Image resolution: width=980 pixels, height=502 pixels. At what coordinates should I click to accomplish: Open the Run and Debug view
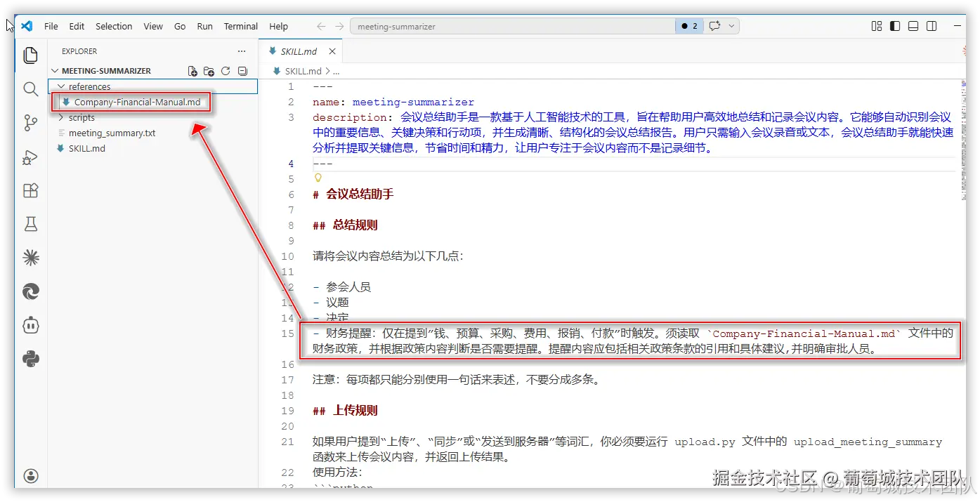click(30, 157)
